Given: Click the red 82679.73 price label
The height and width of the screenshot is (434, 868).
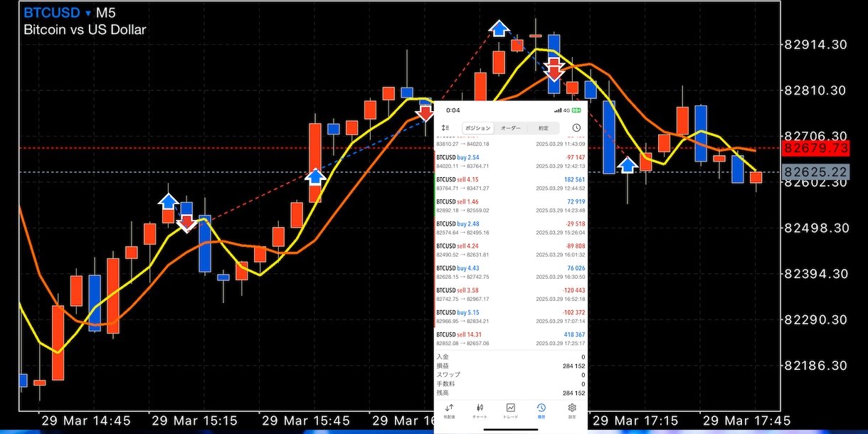Looking at the screenshot, I should (815, 148).
